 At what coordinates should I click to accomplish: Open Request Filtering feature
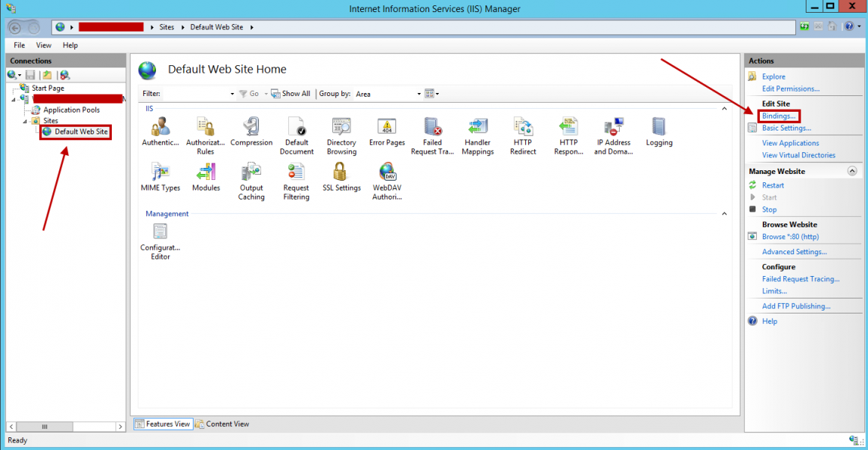point(296,181)
